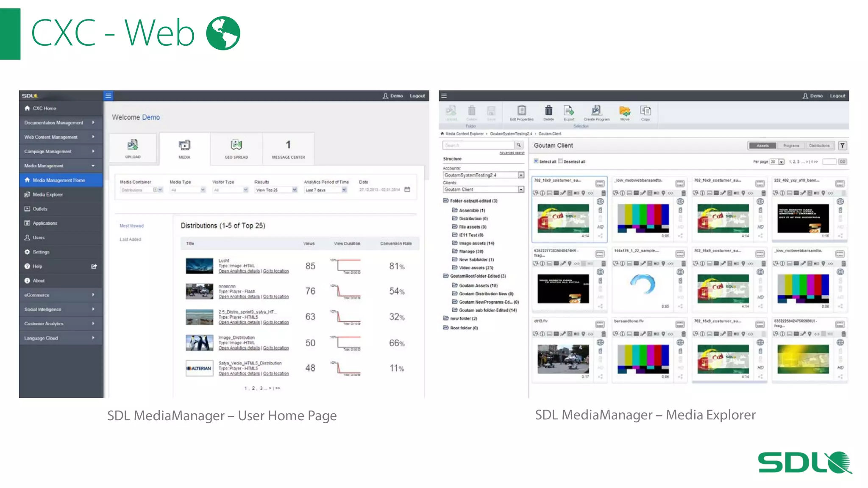This screenshot has width=868, height=488.
Task: Click the GO pagination button
Action: [x=842, y=161]
